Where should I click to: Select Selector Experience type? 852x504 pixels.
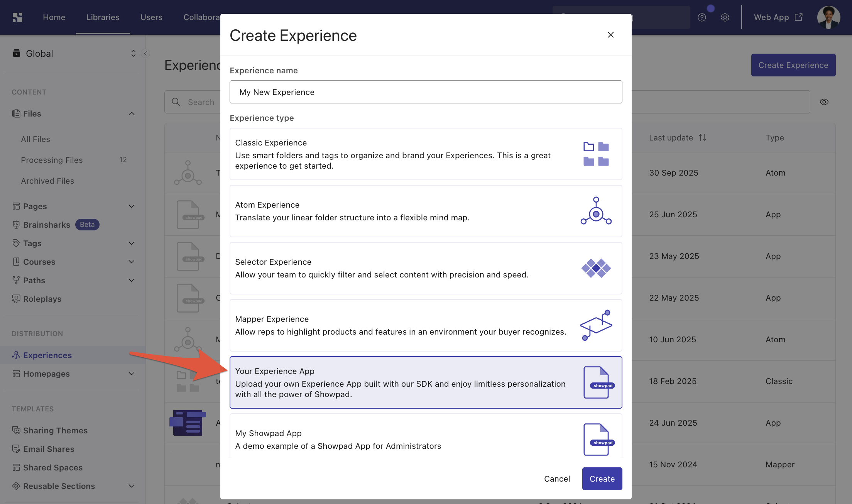point(426,268)
